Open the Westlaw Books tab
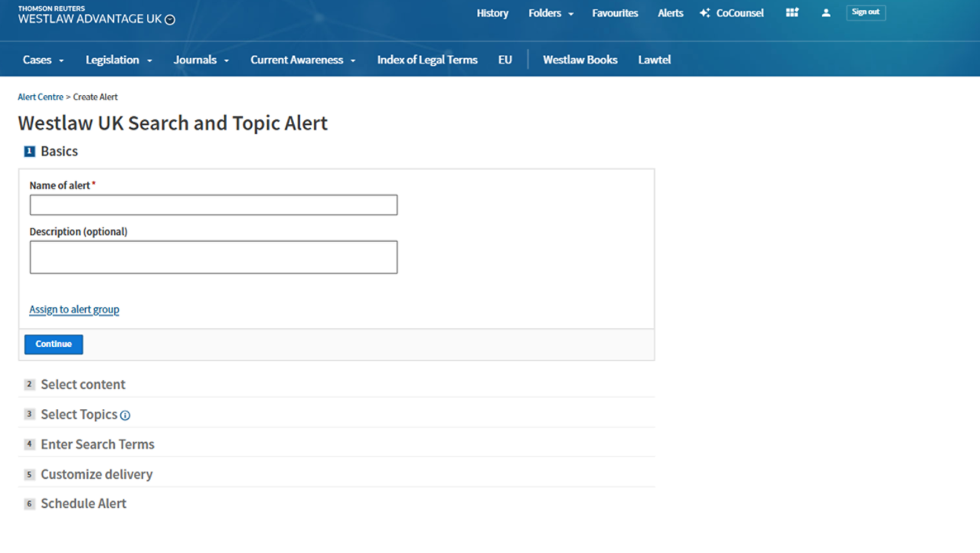Image resolution: width=980 pixels, height=553 pixels. point(580,60)
